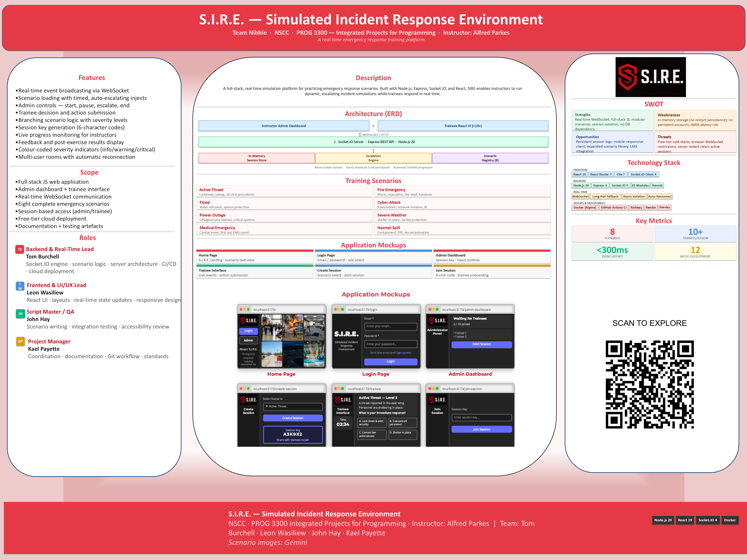The height and width of the screenshot is (560, 747).
Task: Click the Create Session button
Action: 293,418
